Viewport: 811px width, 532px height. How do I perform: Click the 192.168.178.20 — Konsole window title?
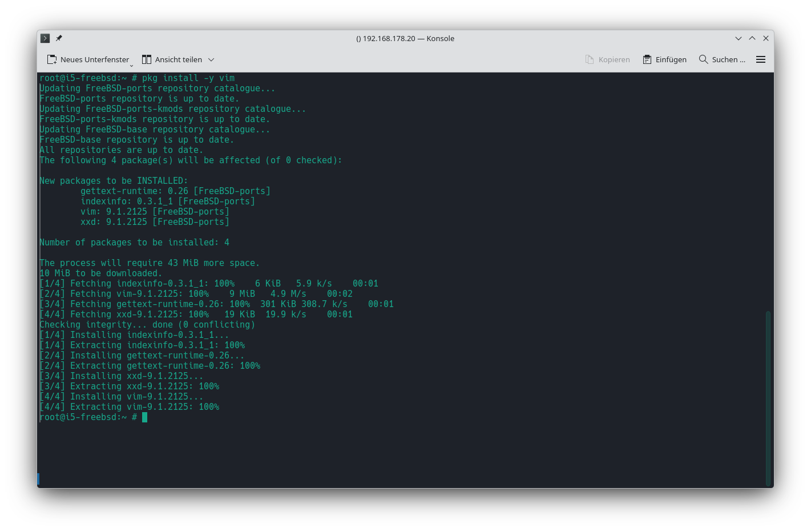[405, 38]
